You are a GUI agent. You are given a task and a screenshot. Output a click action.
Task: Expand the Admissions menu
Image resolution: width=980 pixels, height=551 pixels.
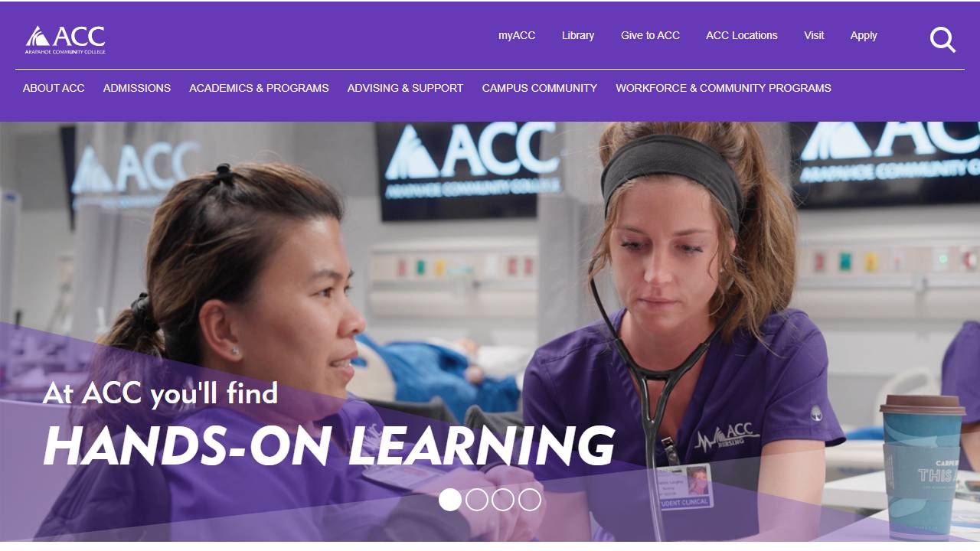pos(137,88)
